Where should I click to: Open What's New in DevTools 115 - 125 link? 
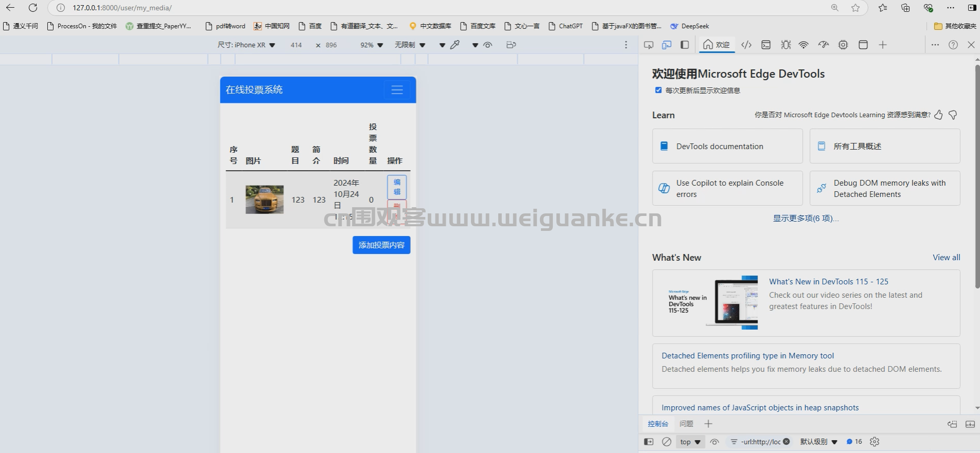(x=828, y=281)
